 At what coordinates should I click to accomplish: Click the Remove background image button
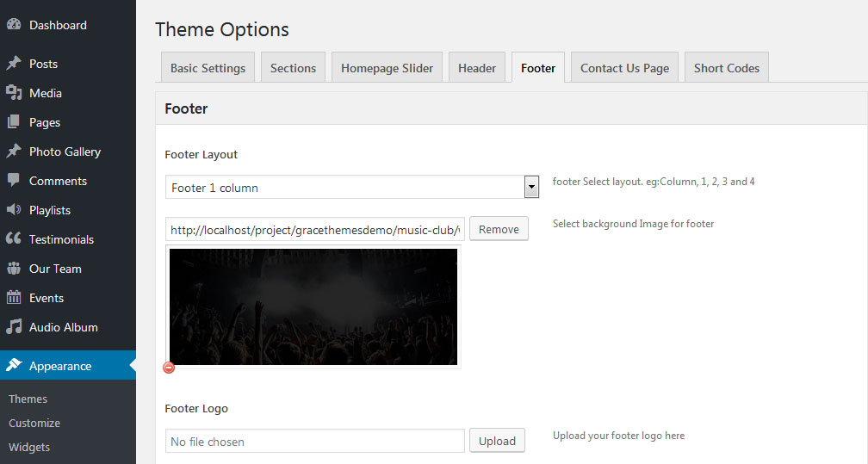[x=499, y=229]
